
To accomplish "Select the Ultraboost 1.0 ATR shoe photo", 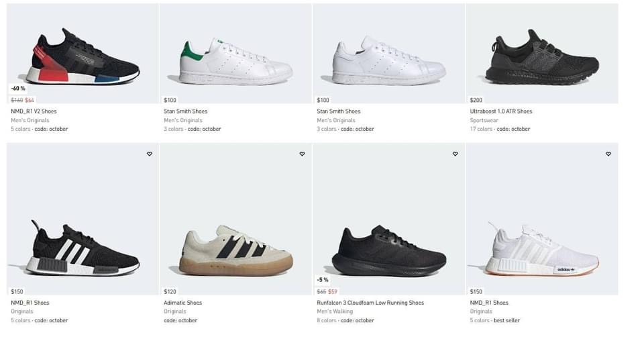I will (541, 57).
